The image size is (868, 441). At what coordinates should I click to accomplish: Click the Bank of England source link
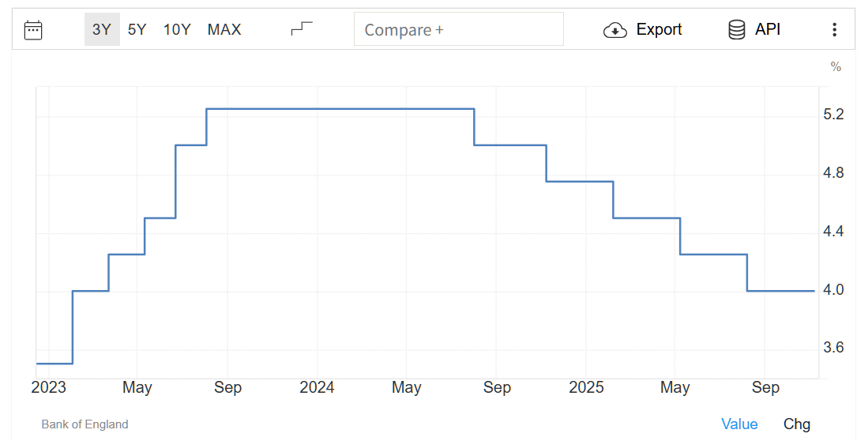[85, 424]
